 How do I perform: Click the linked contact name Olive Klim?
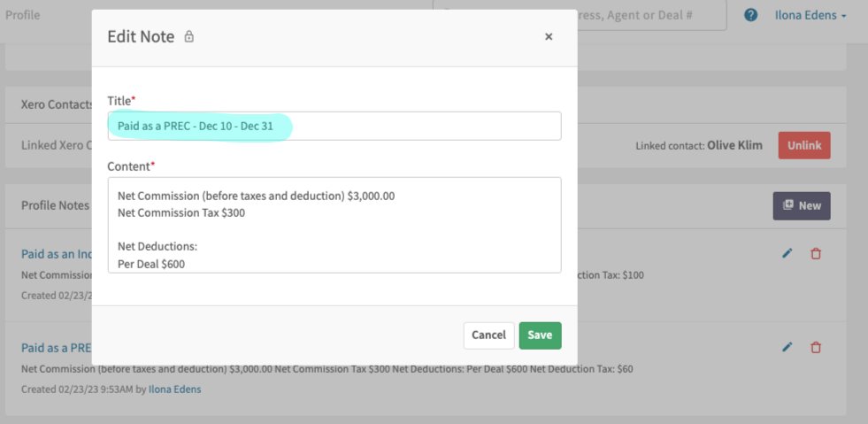[x=734, y=145]
